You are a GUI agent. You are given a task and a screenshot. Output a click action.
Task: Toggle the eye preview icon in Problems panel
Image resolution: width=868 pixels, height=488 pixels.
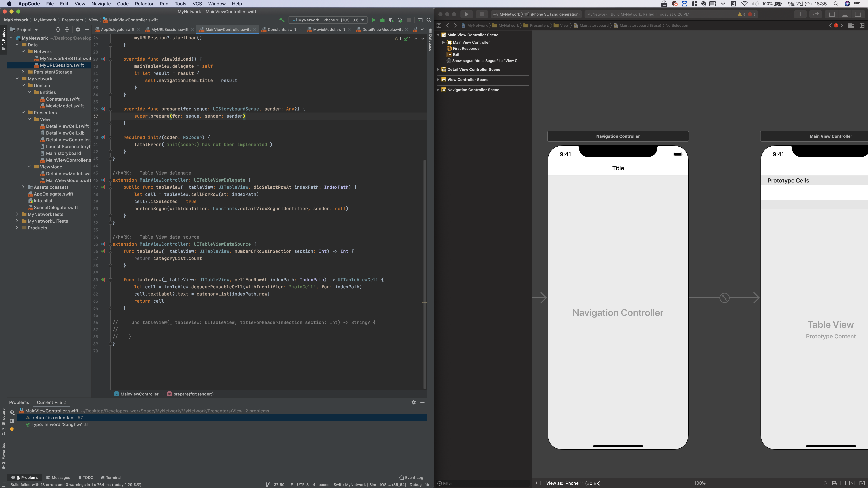click(12, 412)
